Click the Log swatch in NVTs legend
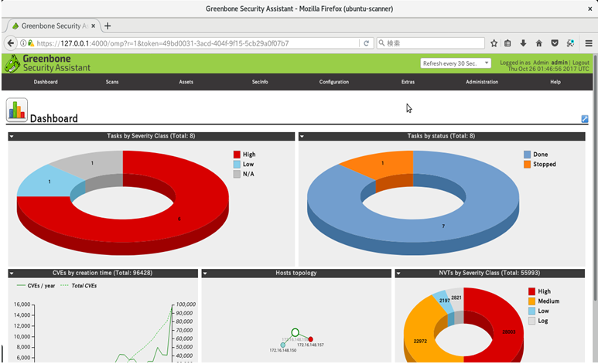The width and height of the screenshot is (598, 364). pos(532,321)
